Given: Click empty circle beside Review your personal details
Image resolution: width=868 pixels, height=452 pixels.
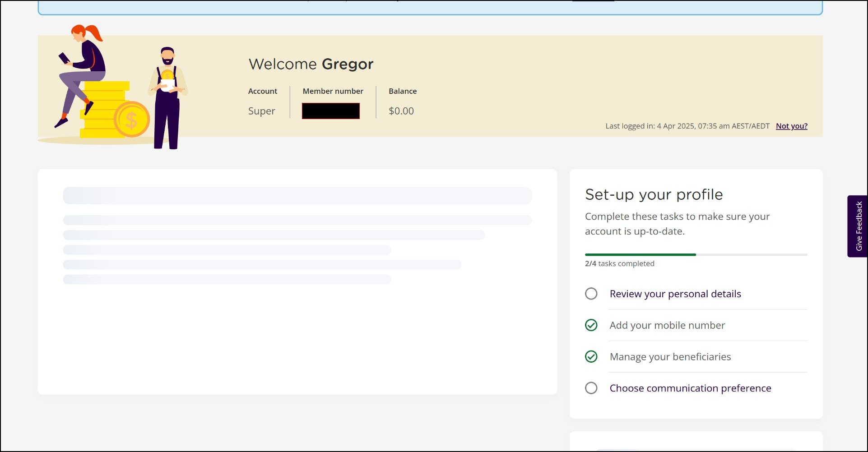Looking at the screenshot, I should tap(591, 294).
